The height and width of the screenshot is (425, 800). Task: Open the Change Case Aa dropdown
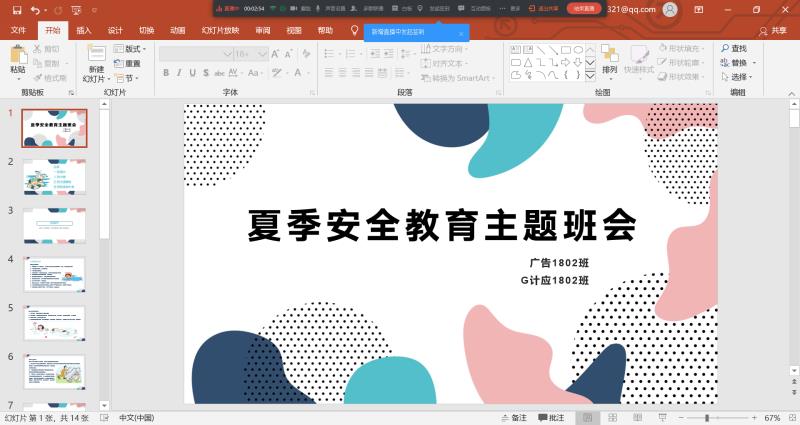click(255, 73)
